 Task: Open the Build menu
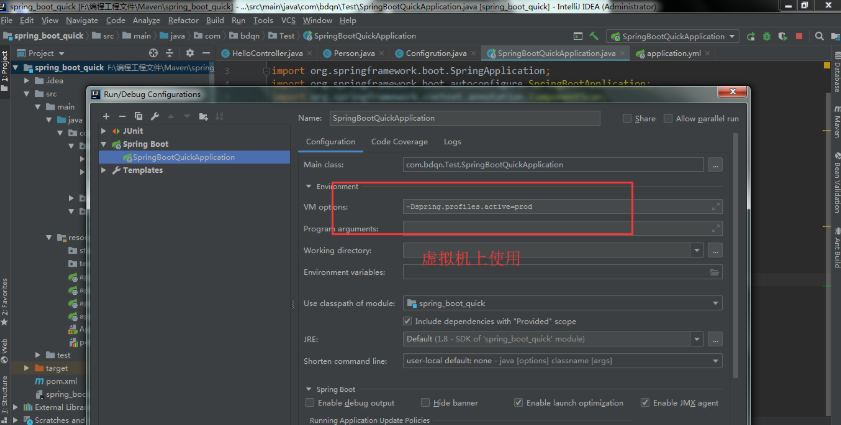215,20
